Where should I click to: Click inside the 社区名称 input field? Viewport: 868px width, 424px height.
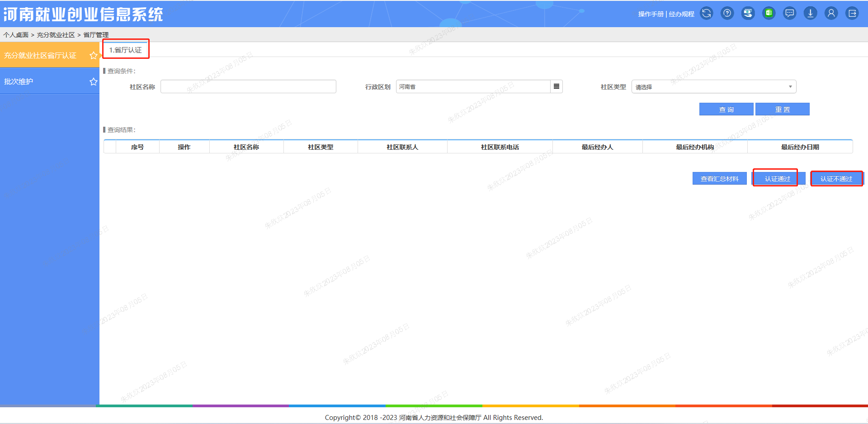point(248,86)
